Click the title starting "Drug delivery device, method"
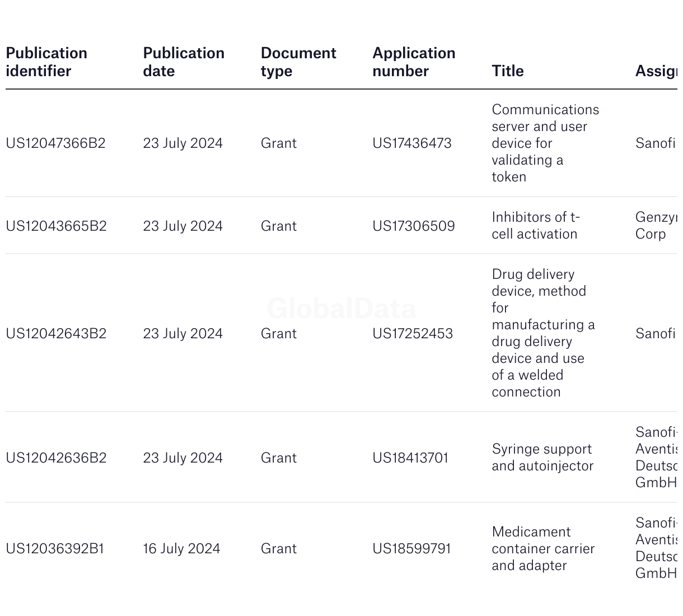683x616 pixels. pos(543,333)
